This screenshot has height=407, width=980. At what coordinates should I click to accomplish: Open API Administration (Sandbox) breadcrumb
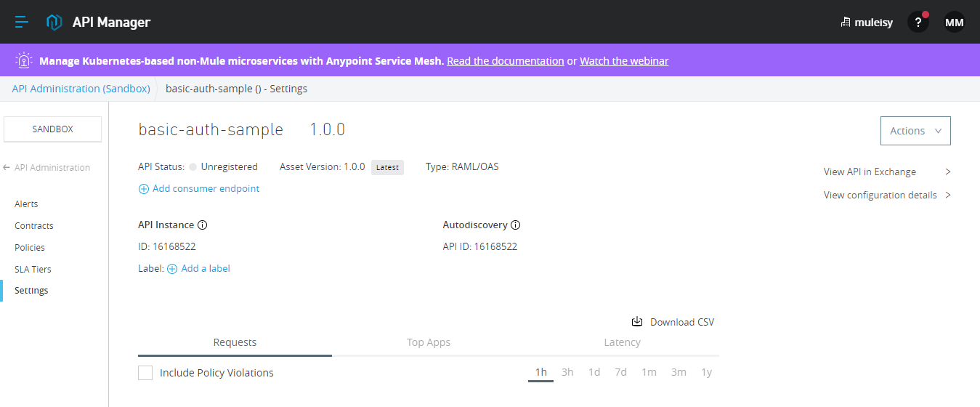coord(81,89)
